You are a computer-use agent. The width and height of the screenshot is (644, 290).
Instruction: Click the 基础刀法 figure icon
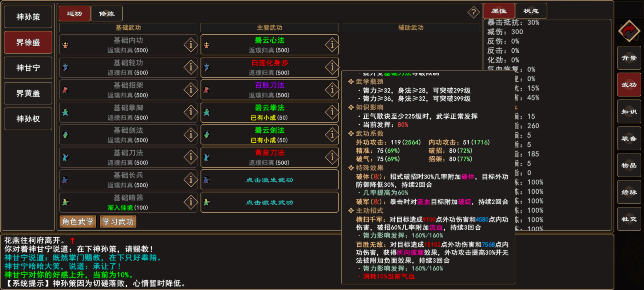pyautogui.click(x=65, y=157)
